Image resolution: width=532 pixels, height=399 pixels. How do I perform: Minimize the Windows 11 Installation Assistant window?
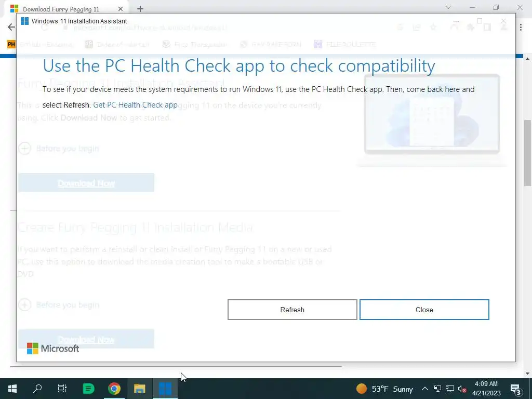pos(456,21)
